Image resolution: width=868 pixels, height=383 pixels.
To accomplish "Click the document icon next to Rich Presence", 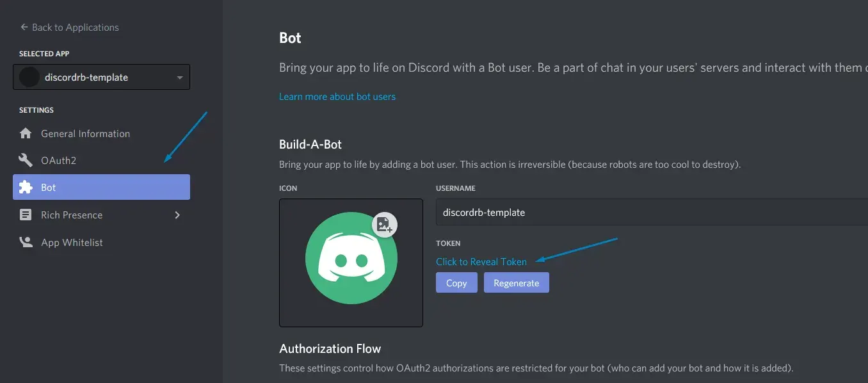I will click(26, 215).
